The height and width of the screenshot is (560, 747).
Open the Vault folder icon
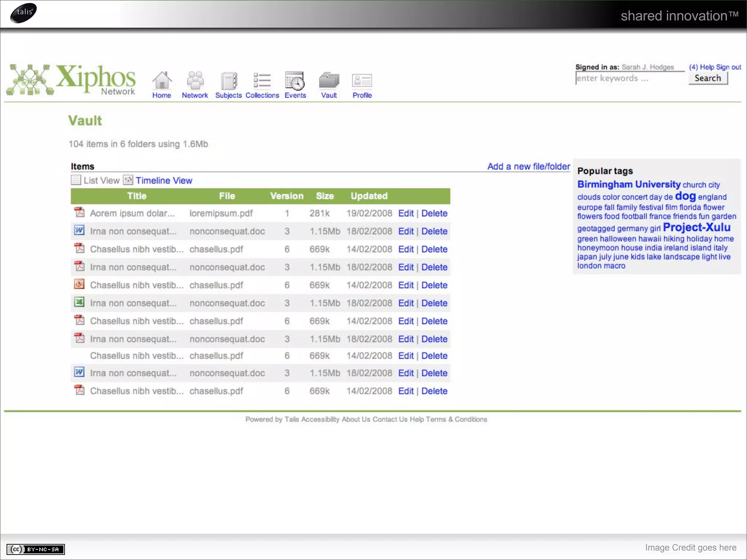329,80
